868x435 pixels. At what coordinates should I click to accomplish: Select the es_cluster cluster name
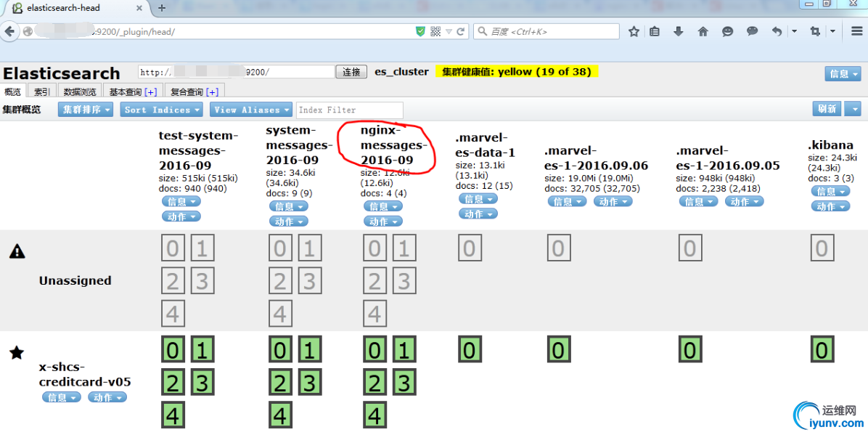click(402, 72)
